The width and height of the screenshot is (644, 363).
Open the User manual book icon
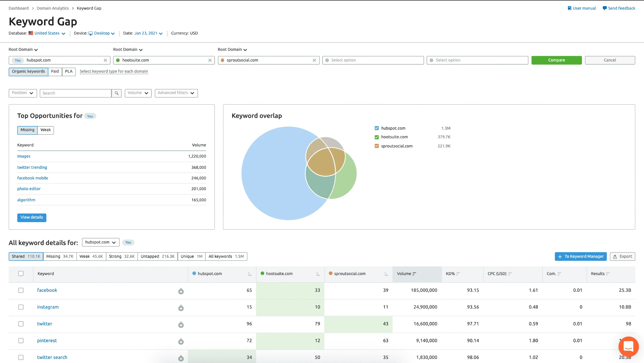(x=570, y=8)
